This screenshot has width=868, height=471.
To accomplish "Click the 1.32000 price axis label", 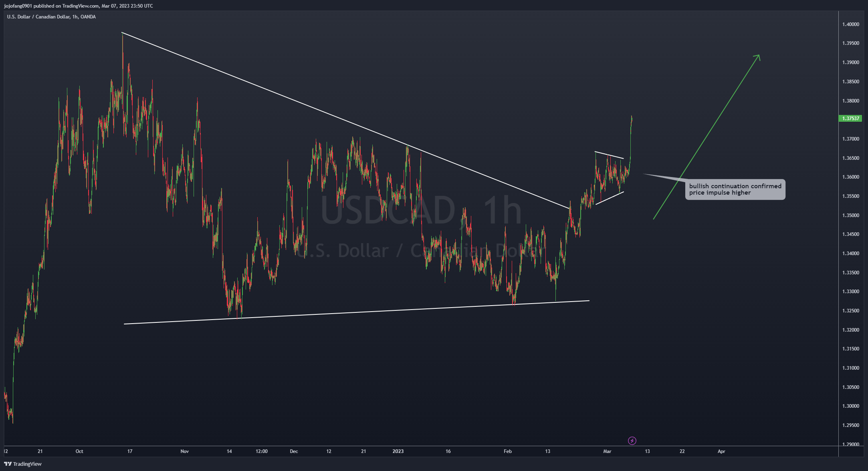I will 850,330.
